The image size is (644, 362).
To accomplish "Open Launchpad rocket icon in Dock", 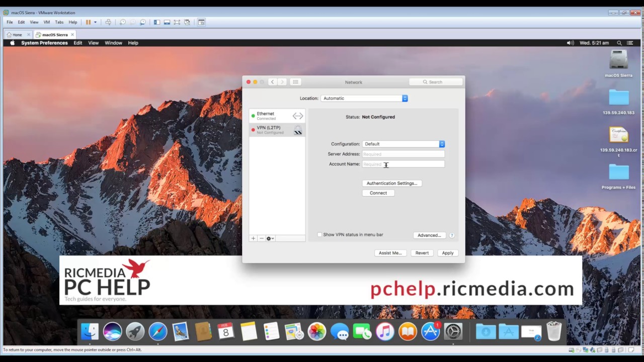I will pyautogui.click(x=135, y=332).
